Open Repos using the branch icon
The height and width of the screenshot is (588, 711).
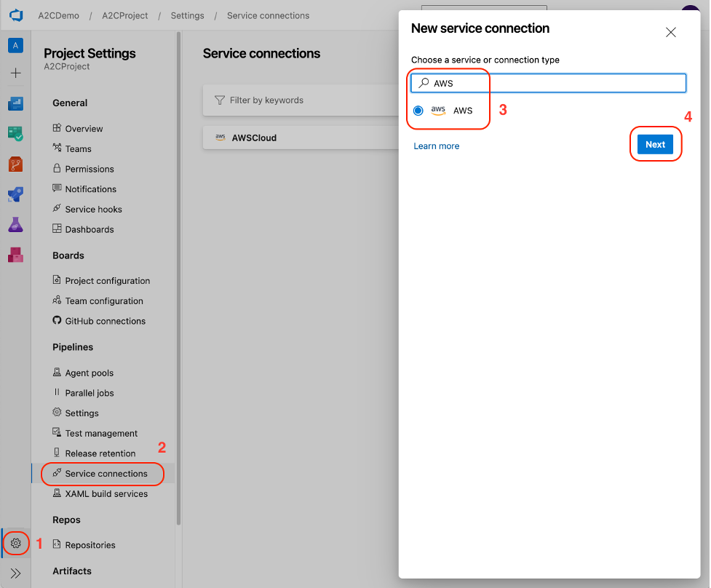[16, 164]
